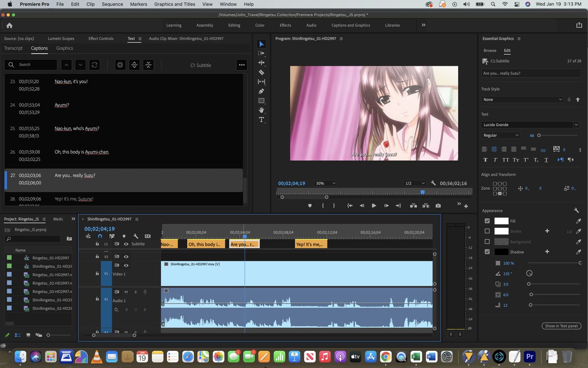This screenshot has width=588, height=368.
Task: Toggle Video 1 track output eye
Action: coord(126,265)
